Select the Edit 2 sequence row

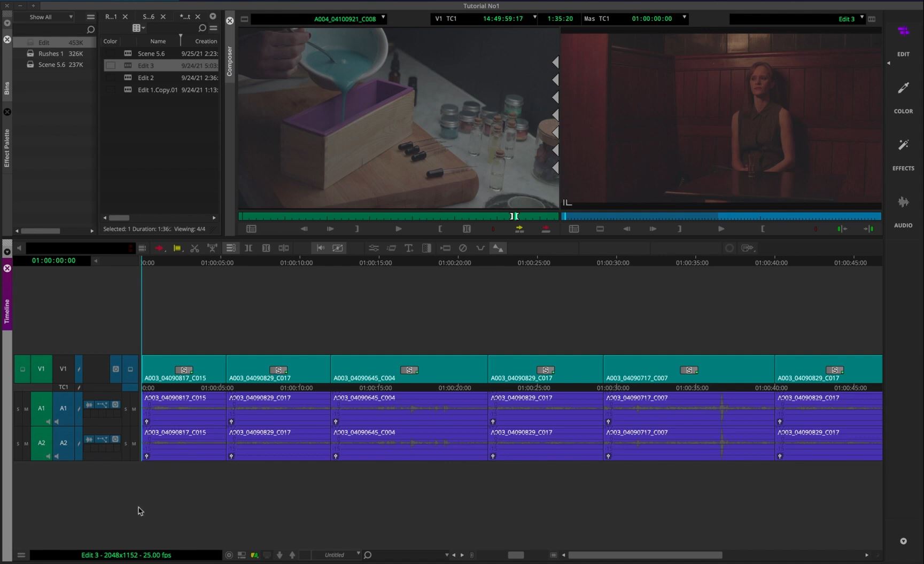(x=161, y=77)
